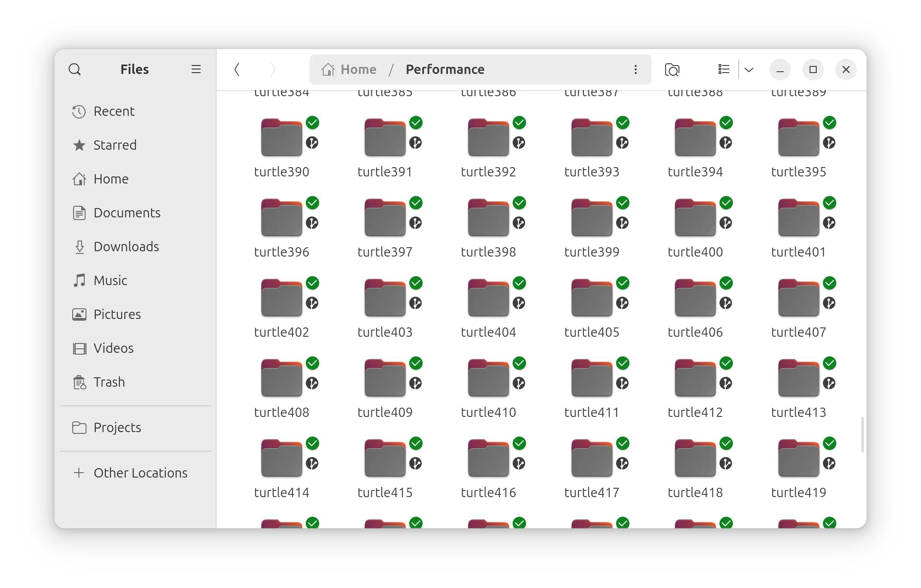The height and width of the screenshot is (588, 921).
Task: Open the sidebar hamburger menu
Action: pyautogui.click(x=196, y=69)
